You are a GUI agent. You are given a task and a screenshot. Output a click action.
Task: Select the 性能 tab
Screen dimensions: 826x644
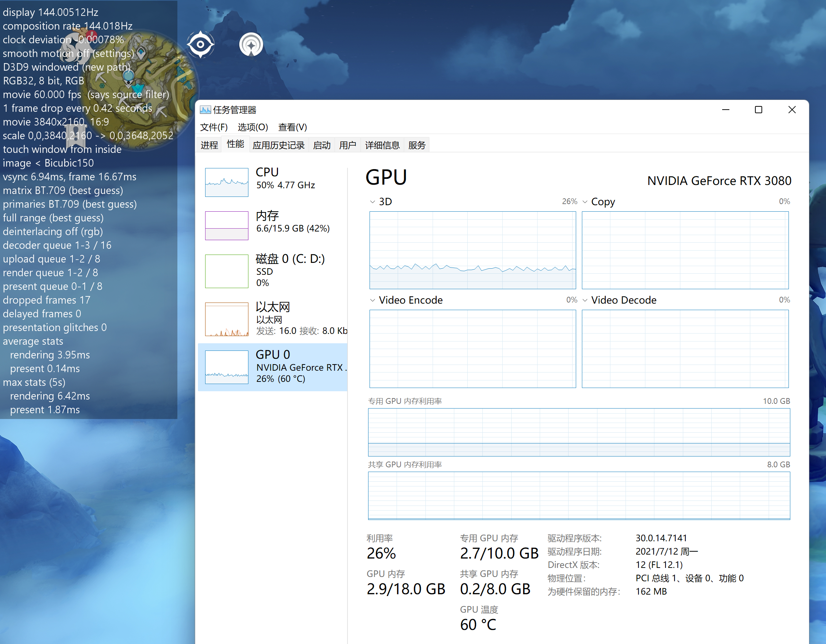point(236,144)
